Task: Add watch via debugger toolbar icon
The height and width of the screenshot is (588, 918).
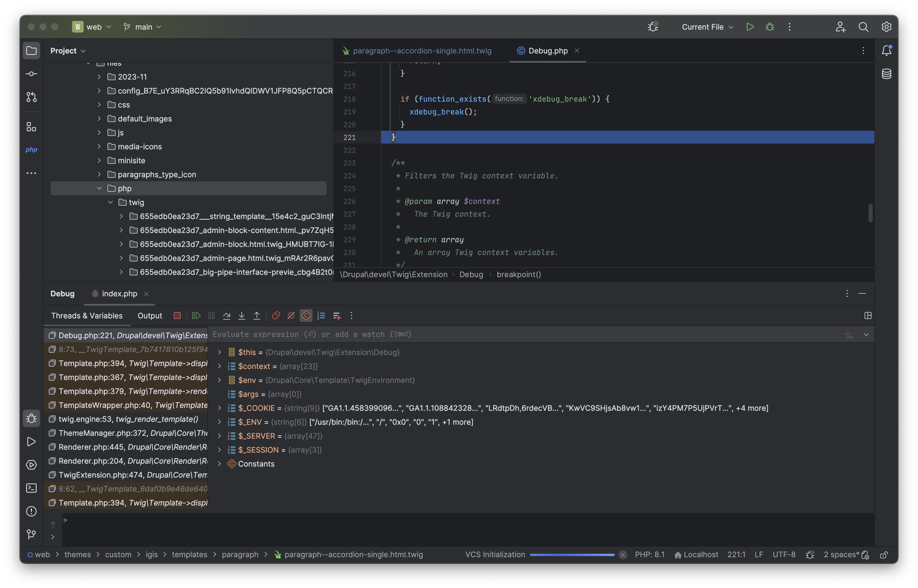Action: [337, 315]
